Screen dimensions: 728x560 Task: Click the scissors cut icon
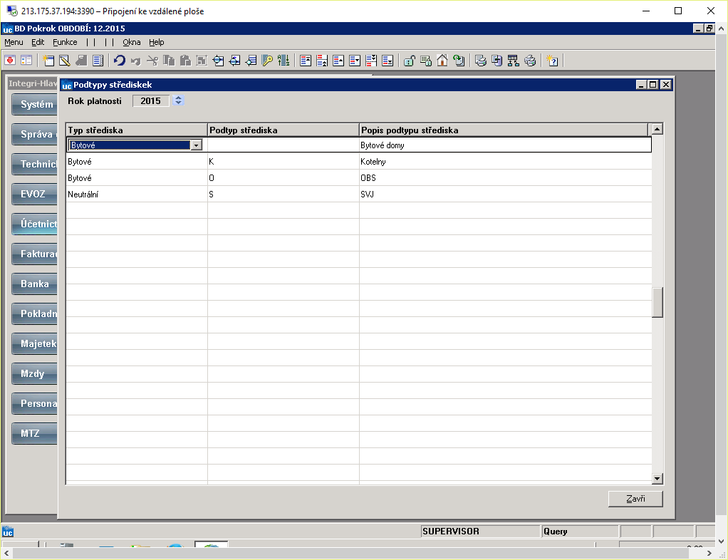click(152, 61)
